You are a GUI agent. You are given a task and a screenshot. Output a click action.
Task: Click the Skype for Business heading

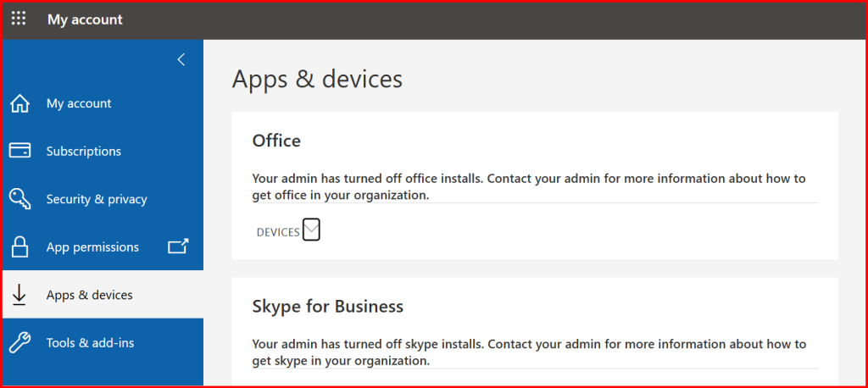click(x=327, y=305)
